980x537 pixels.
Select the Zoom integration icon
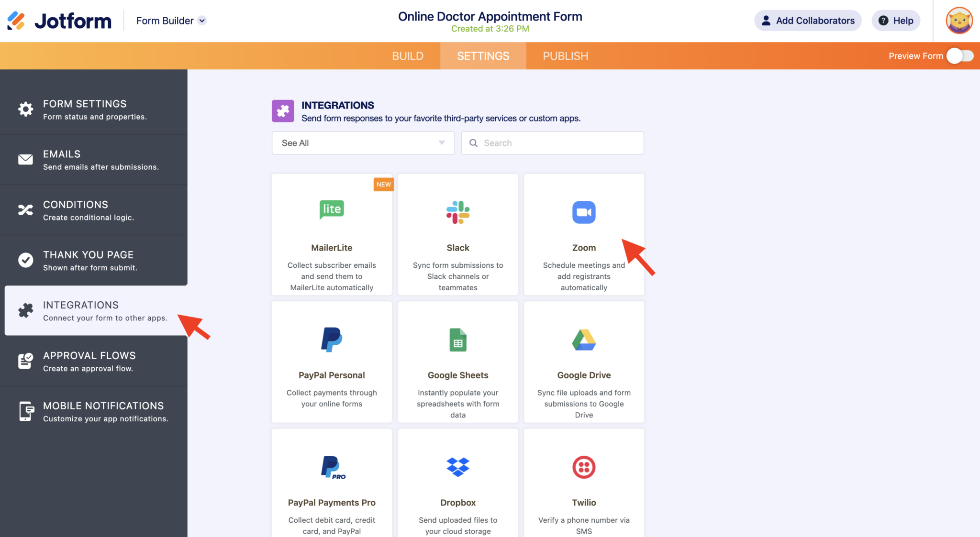[583, 213]
